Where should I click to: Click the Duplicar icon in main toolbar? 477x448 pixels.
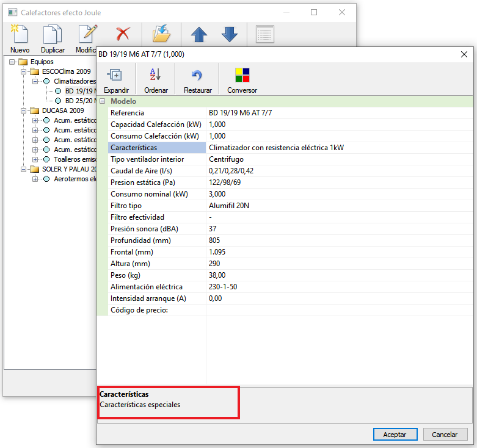click(x=53, y=34)
